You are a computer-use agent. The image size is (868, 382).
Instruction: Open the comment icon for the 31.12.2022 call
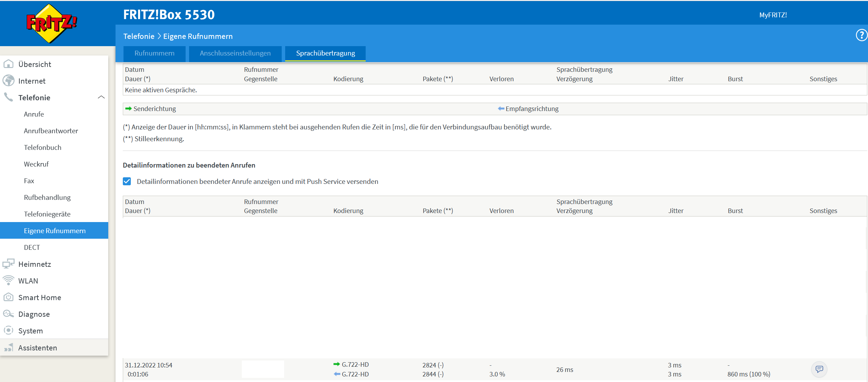[819, 369]
